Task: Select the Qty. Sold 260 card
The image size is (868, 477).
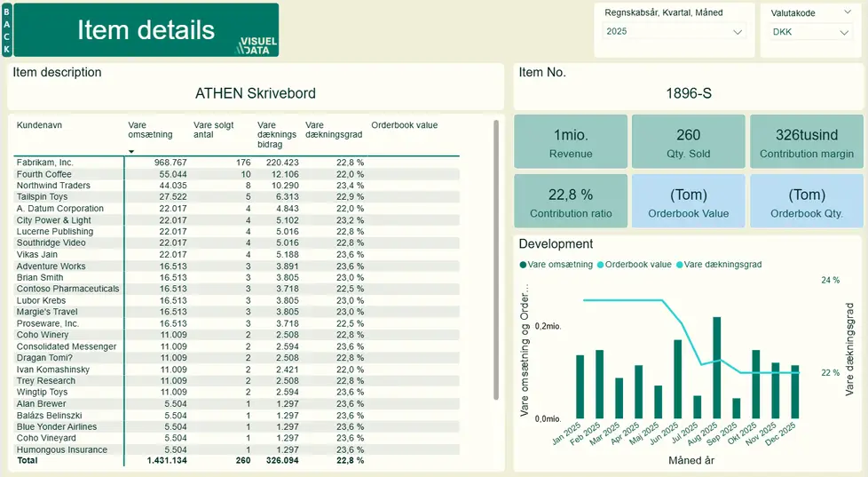Action: pyautogui.click(x=688, y=142)
